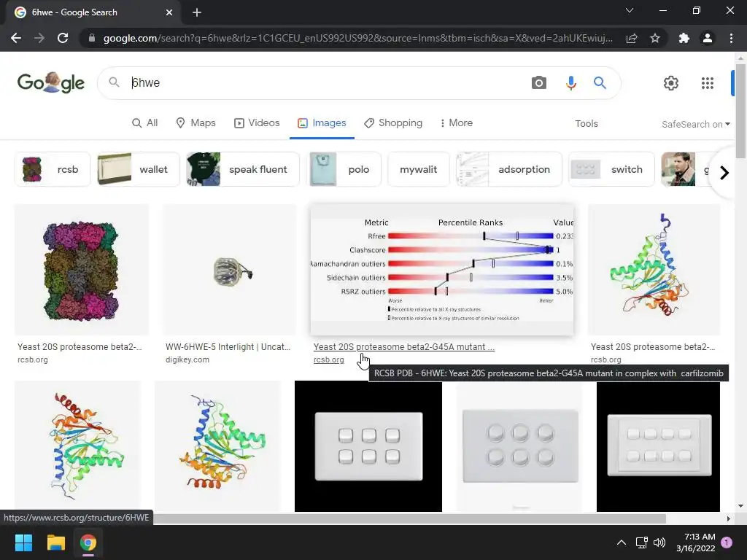Open bottom-left protein ribbon image
Image resolution: width=747 pixels, height=560 pixels.
pos(77,446)
